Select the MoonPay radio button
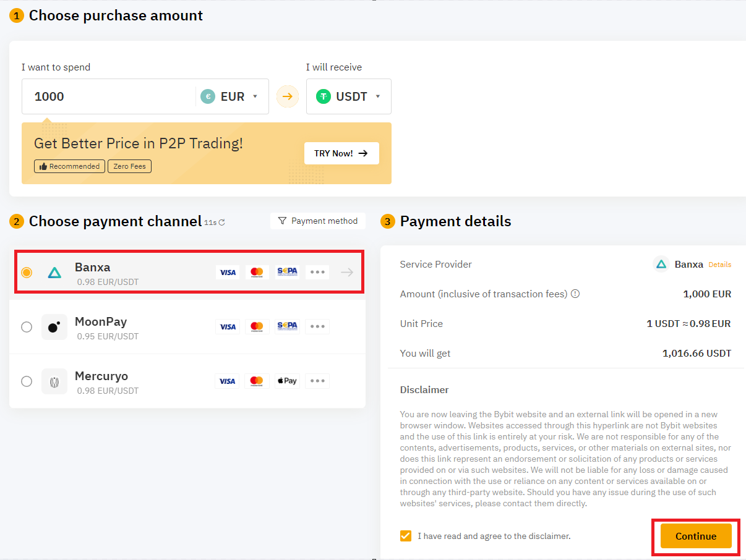 pyautogui.click(x=27, y=327)
